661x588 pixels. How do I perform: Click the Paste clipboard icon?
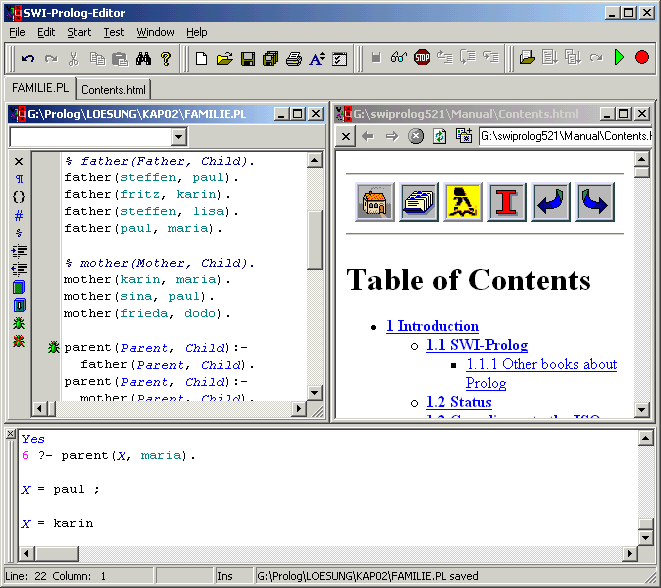(x=120, y=59)
